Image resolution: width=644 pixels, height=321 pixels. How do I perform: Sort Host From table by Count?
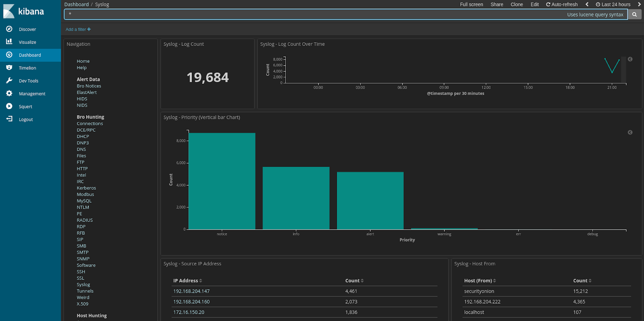pyautogui.click(x=582, y=281)
